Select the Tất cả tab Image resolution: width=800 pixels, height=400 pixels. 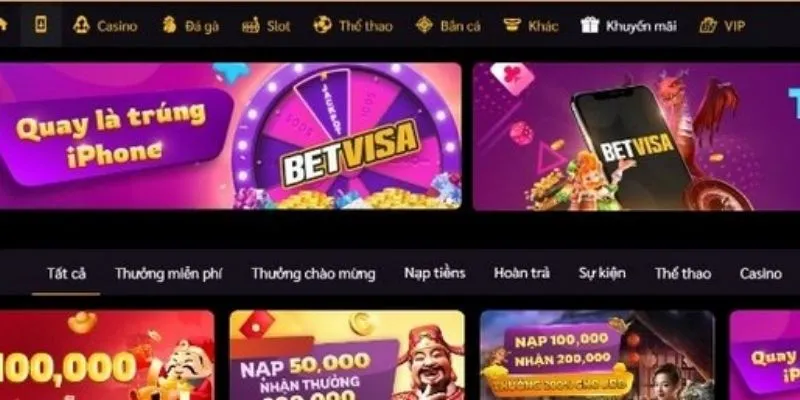66,273
